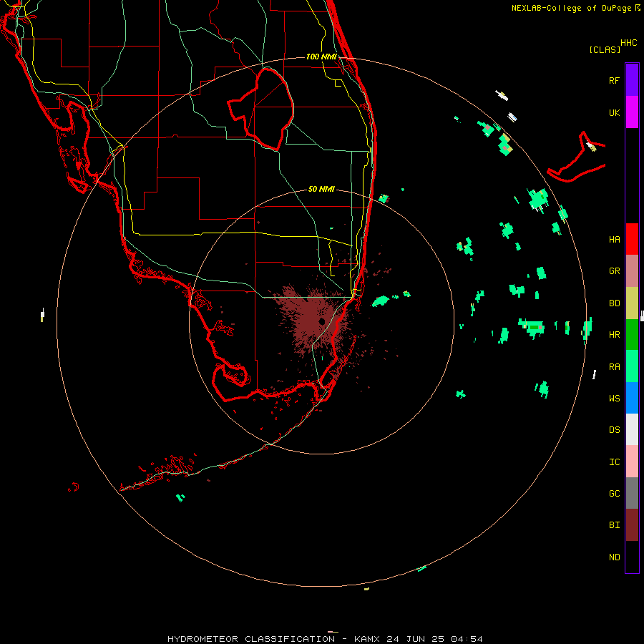Click the 100 NMI range ring label
The image size is (644, 644).
tap(321, 57)
